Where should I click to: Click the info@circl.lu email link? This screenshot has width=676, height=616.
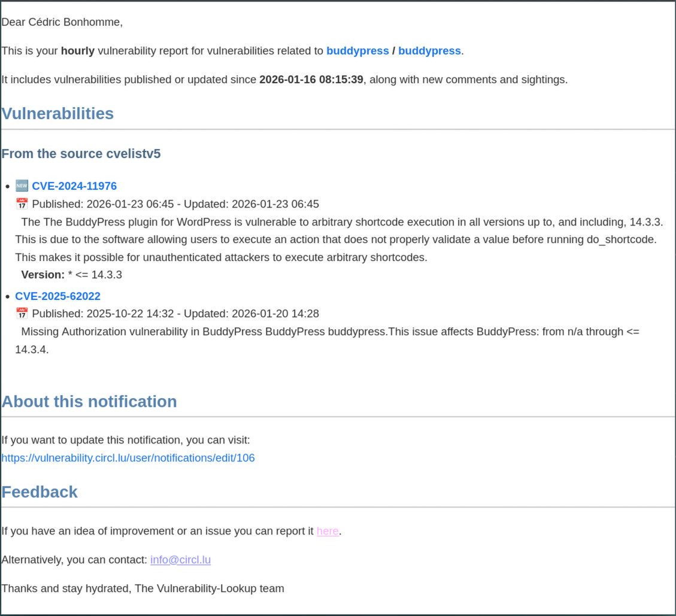(180, 560)
